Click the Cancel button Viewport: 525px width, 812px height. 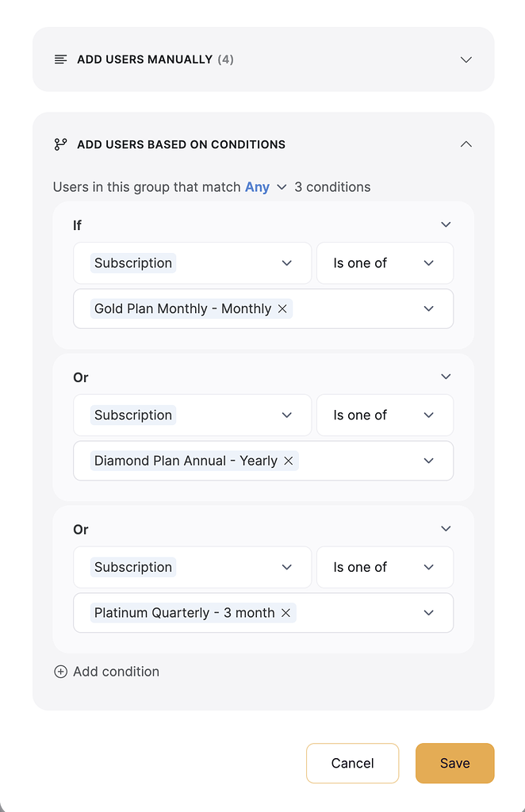(352, 763)
